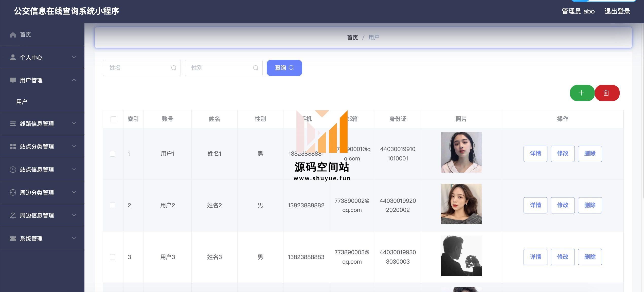The height and width of the screenshot is (292, 644).
Task: Focus the 姓名 search input field
Action: (x=142, y=68)
